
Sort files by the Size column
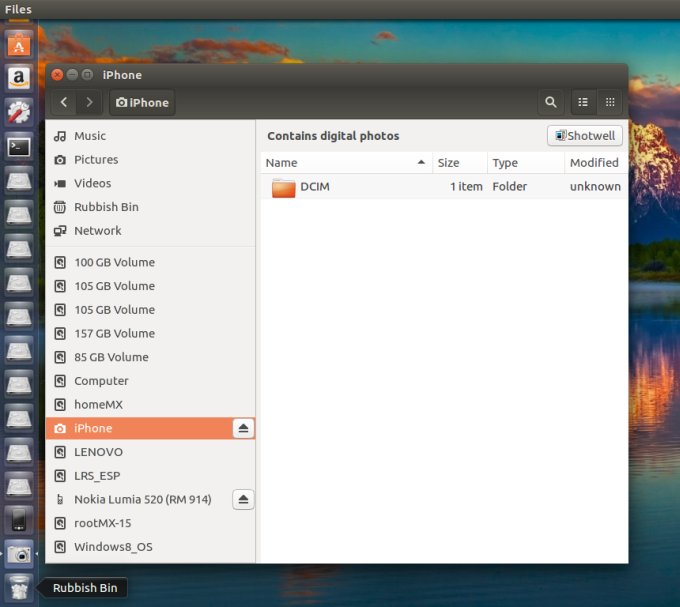coord(459,163)
